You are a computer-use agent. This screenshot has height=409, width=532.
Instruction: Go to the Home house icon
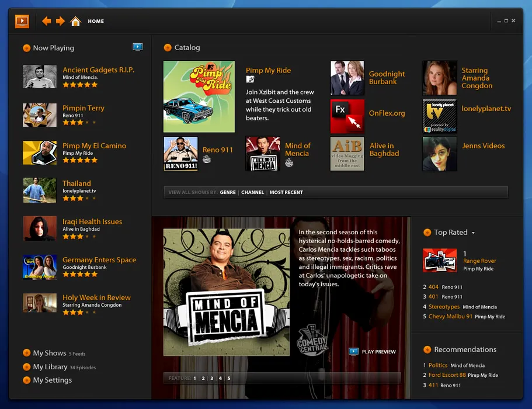(75, 22)
